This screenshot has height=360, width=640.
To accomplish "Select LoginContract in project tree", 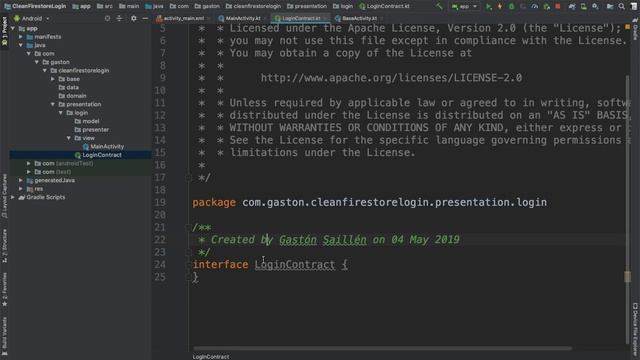I will pyautogui.click(x=98, y=155).
